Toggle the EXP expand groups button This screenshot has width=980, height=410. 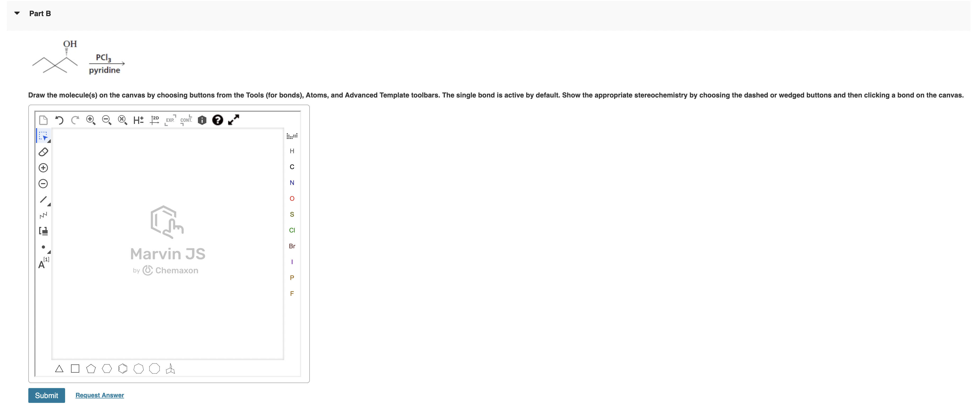coord(170,120)
